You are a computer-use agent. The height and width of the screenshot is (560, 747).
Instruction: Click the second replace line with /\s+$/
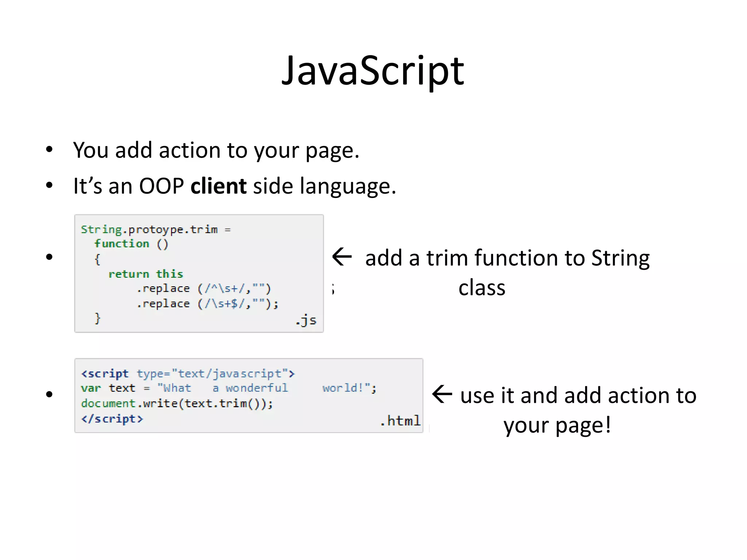pyautogui.click(x=207, y=304)
